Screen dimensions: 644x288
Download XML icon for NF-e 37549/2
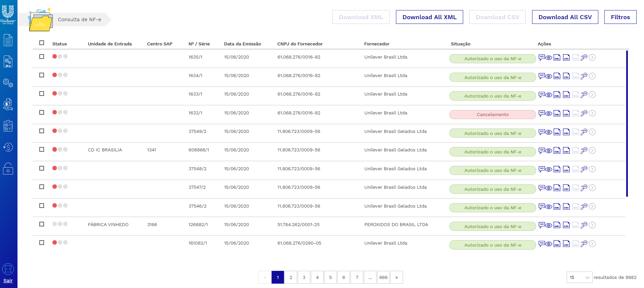coord(557,132)
